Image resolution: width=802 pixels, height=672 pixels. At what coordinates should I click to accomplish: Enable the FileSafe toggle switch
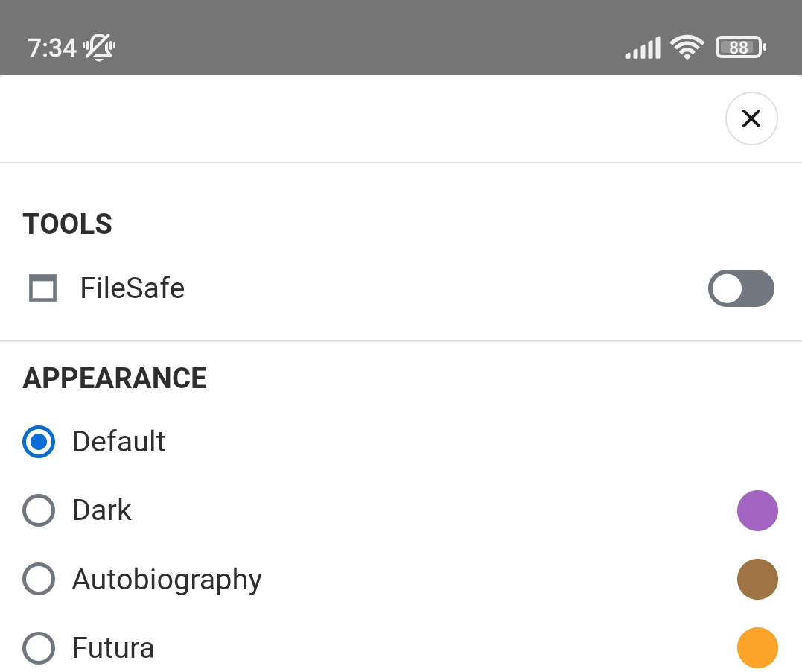tap(741, 288)
